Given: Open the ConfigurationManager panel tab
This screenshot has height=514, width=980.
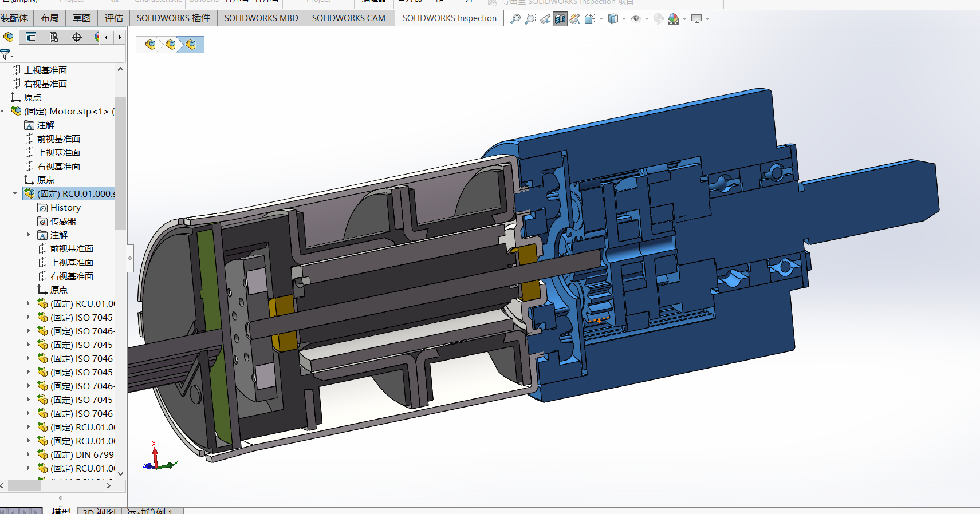Looking at the screenshot, I should point(54,37).
